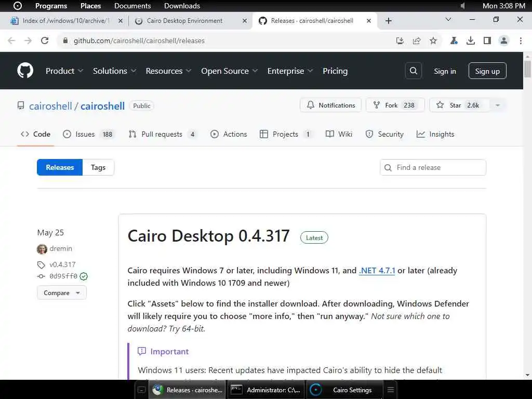Viewport: 532px width, 399px height.
Task: Click the Find a release search field
Action: (433, 167)
